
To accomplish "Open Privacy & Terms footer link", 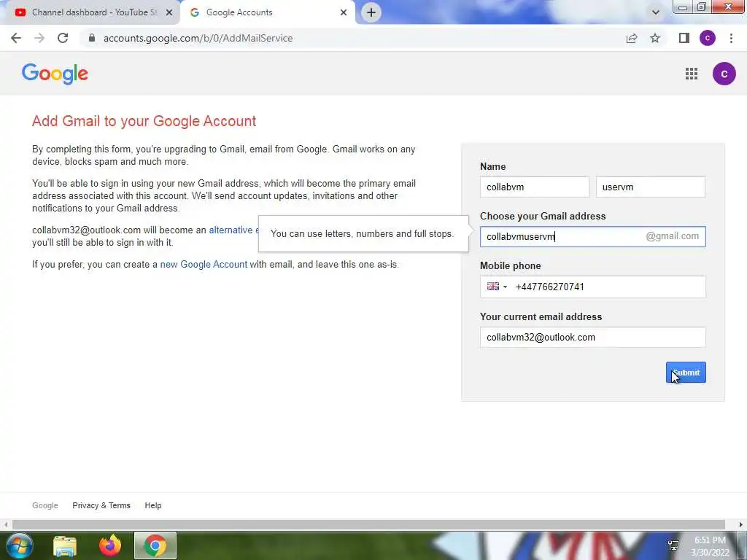I will [x=101, y=505].
